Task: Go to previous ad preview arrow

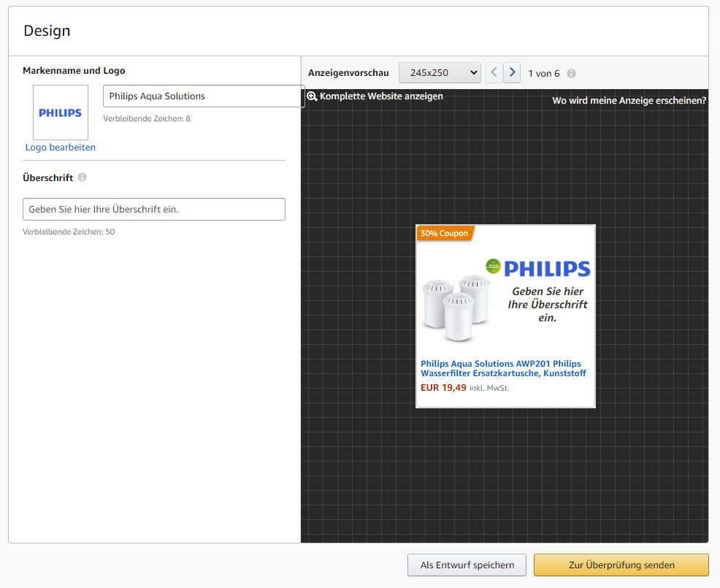Action: coord(494,72)
